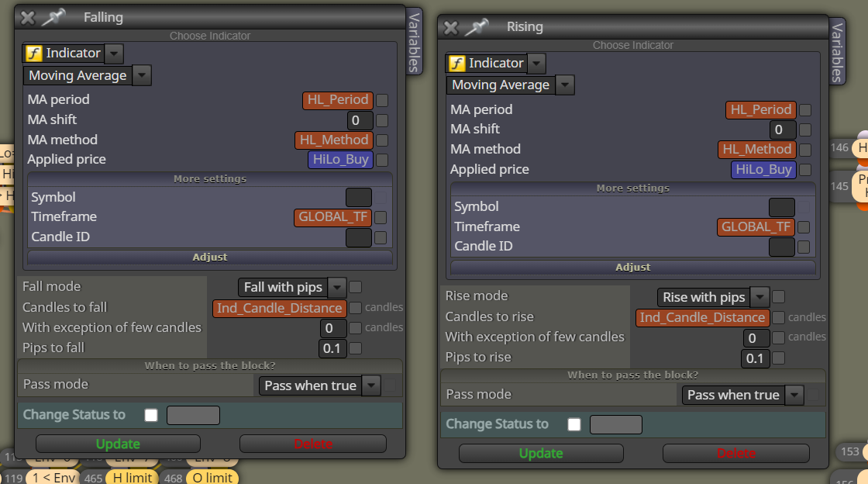Toggle MA period checkbox in Falling panel
The height and width of the screenshot is (484, 868).
pos(382,100)
